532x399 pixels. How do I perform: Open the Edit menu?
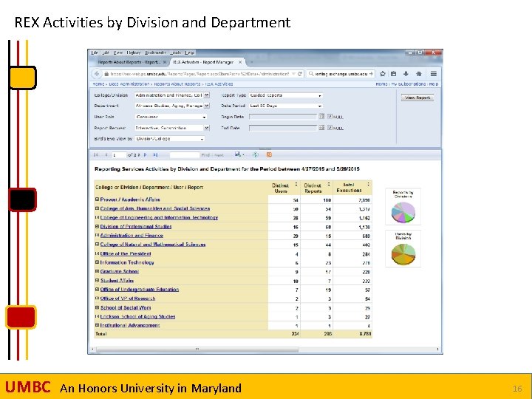[106, 52]
